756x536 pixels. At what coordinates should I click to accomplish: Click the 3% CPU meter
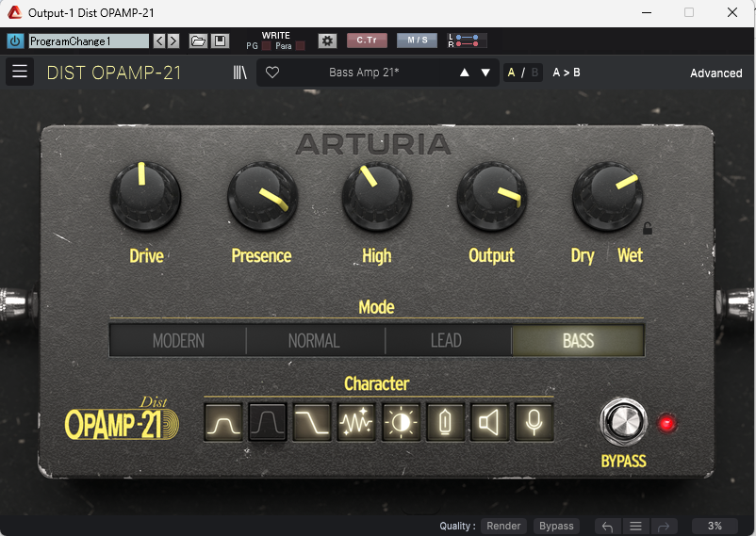tap(715, 526)
